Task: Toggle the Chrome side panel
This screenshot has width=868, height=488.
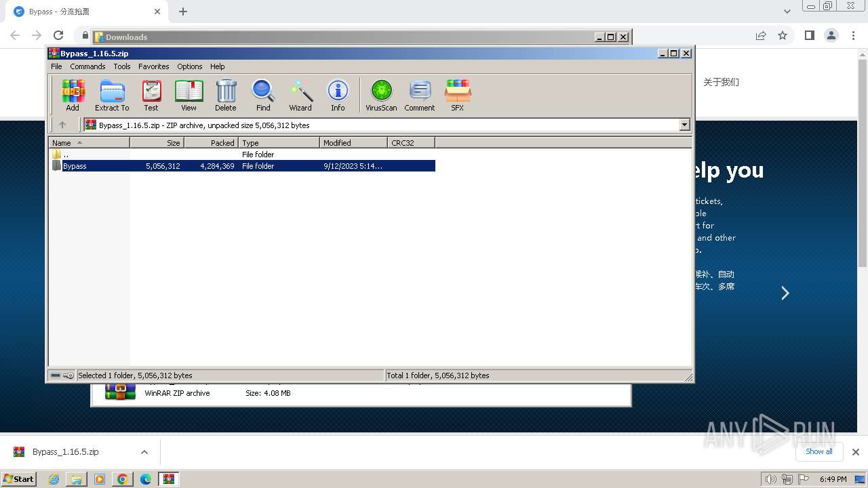Action: 809,35
